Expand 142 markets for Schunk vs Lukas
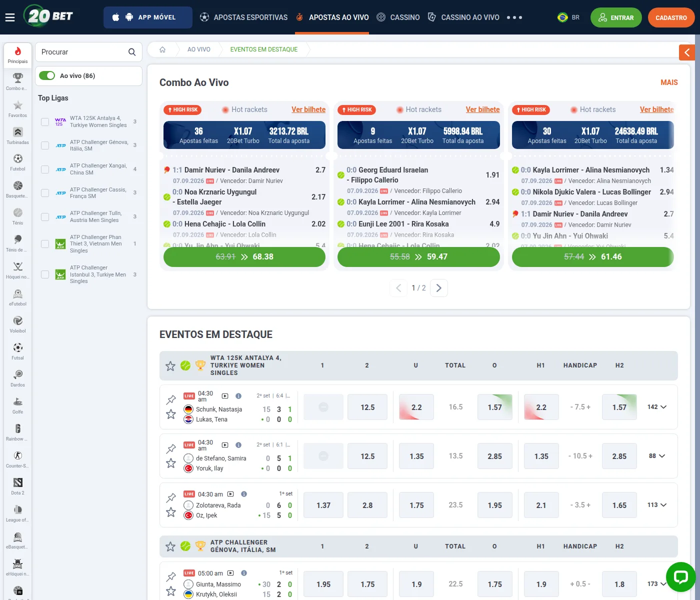The image size is (700, 600). [657, 407]
